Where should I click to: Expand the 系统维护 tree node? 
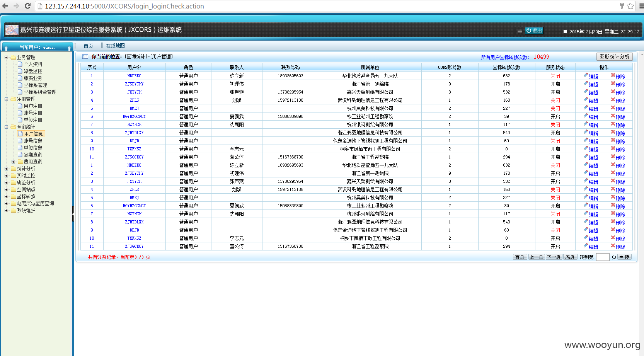tap(6, 210)
